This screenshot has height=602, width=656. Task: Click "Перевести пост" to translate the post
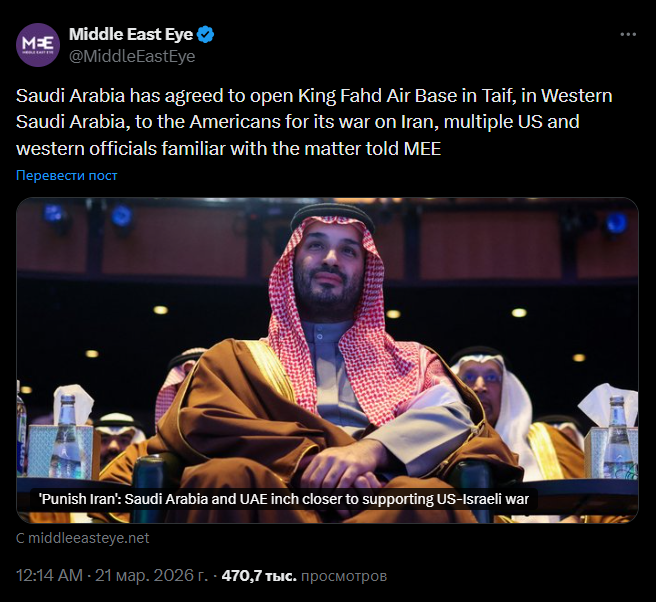[x=67, y=176]
